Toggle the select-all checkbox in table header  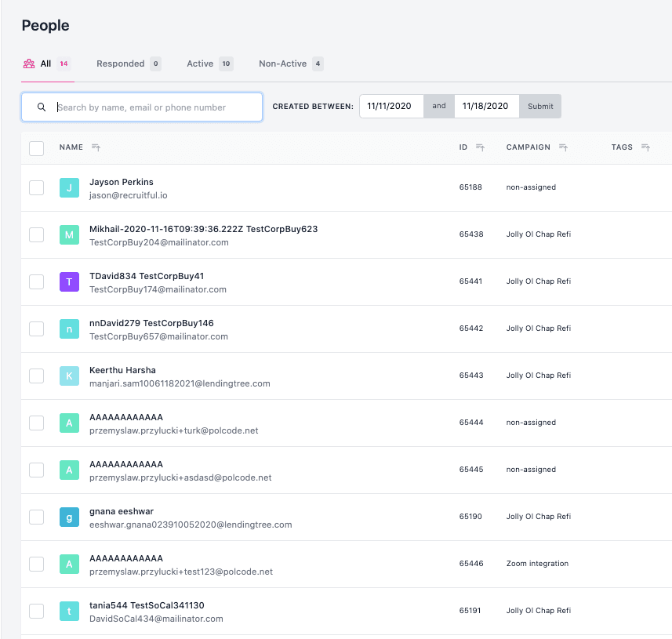tap(36, 148)
